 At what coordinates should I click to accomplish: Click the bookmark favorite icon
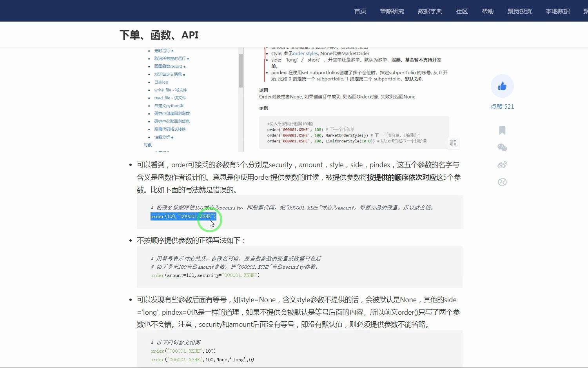(x=502, y=130)
